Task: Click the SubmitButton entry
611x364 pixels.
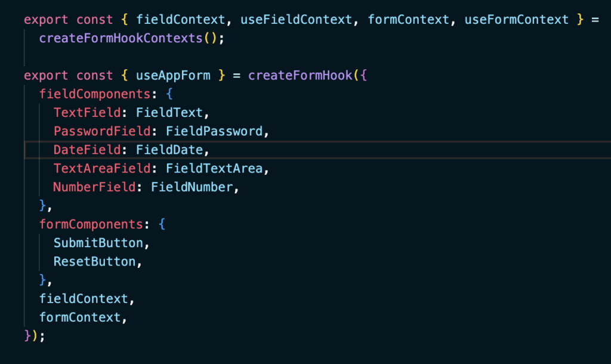Action: 98,243
